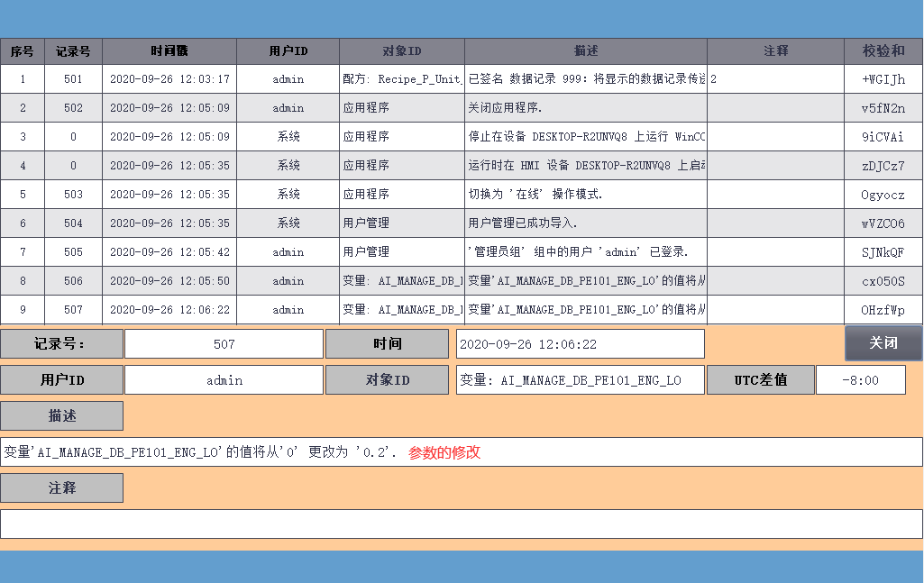Click the comment cell containing 2
The width and height of the screenshot is (924, 583).
(x=775, y=79)
